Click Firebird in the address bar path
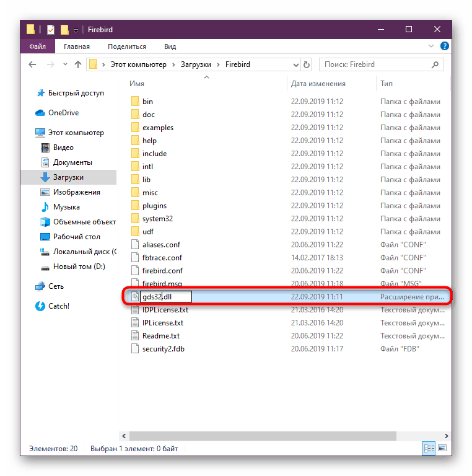 pyautogui.click(x=237, y=64)
